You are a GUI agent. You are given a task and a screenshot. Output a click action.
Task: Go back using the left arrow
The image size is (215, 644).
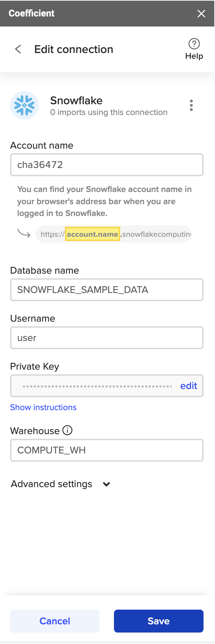click(x=18, y=49)
